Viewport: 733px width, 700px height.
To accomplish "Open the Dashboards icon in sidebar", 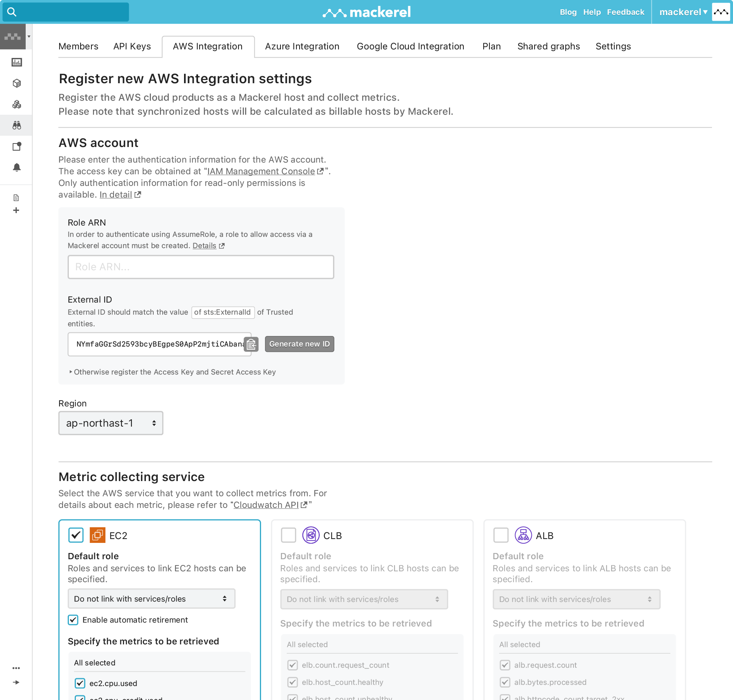I will coord(16,62).
